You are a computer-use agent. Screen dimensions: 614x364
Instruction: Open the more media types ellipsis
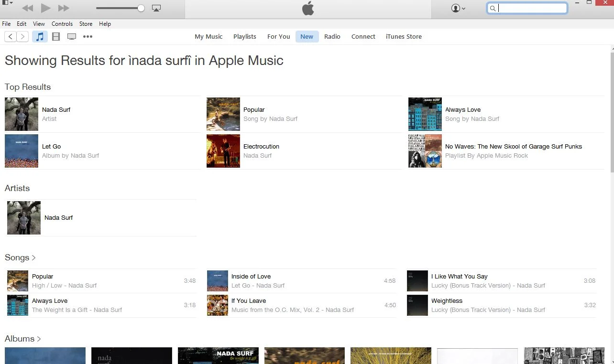click(88, 36)
